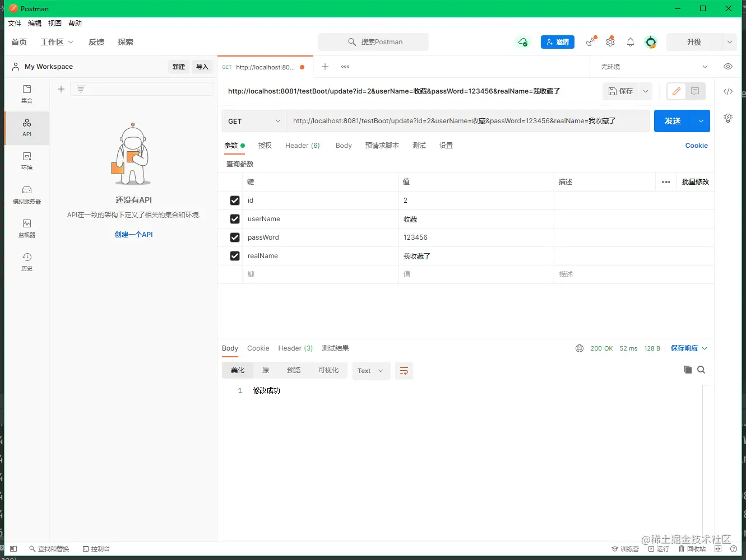Open the 帮助 menu
This screenshot has height=560, width=746.
[x=75, y=24]
